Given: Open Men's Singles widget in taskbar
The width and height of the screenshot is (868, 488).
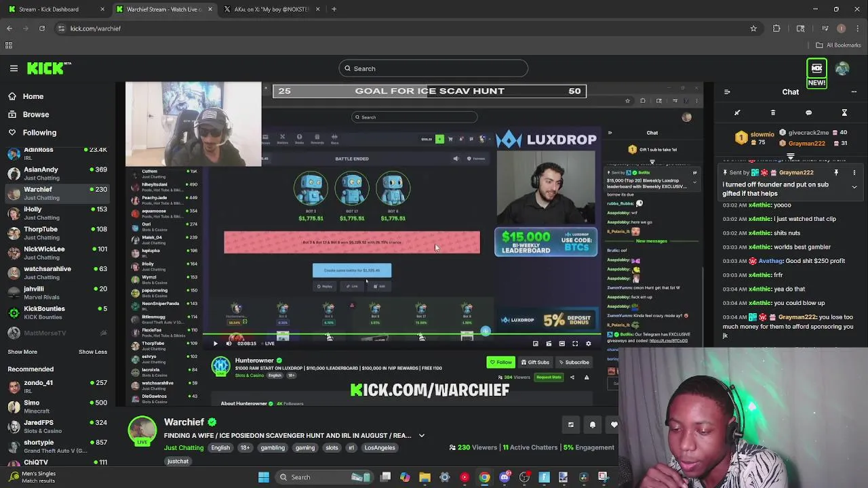Looking at the screenshot, I should pos(34,477).
